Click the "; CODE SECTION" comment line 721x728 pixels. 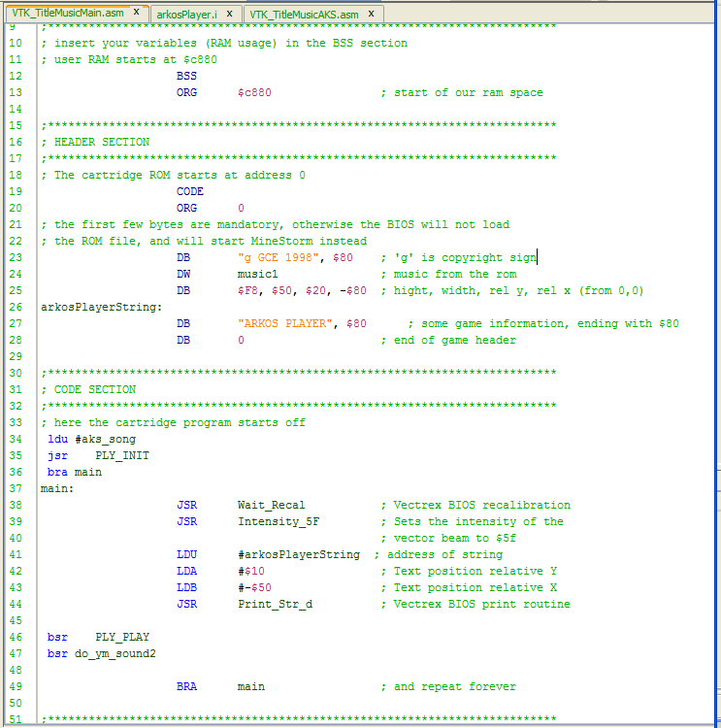pos(88,390)
